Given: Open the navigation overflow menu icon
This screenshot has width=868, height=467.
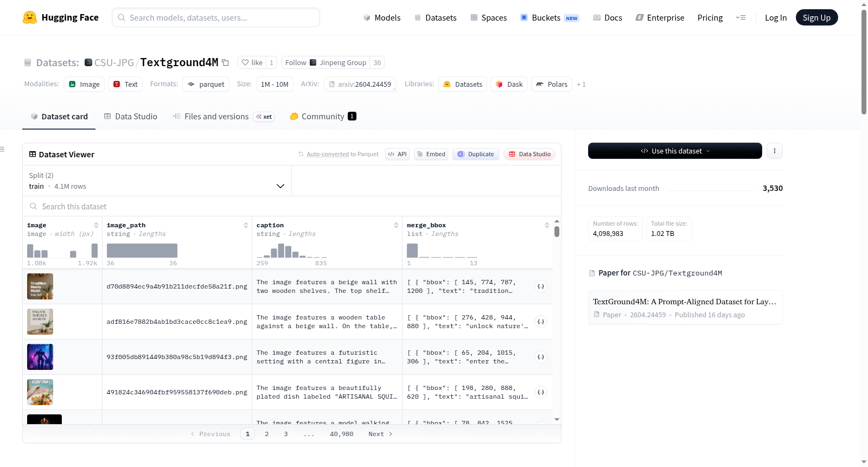Looking at the screenshot, I should [x=741, y=18].
